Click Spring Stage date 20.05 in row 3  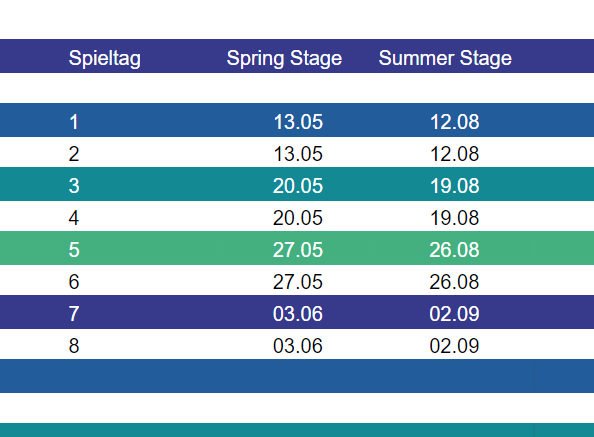click(x=298, y=186)
